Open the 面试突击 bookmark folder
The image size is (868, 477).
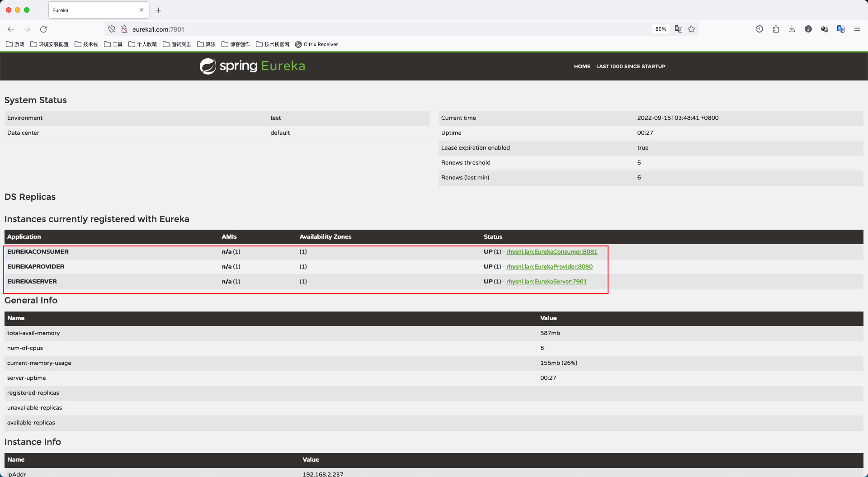[x=177, y=44]
